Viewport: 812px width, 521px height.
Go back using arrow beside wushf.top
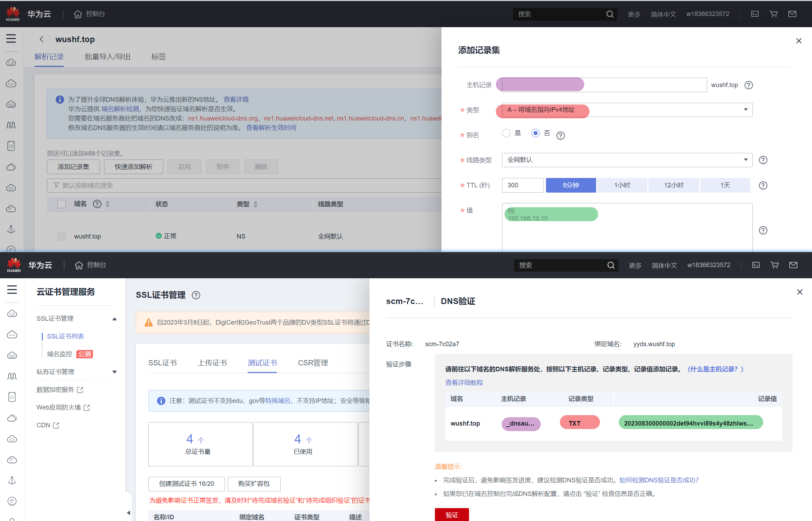[x=42, y=39]
